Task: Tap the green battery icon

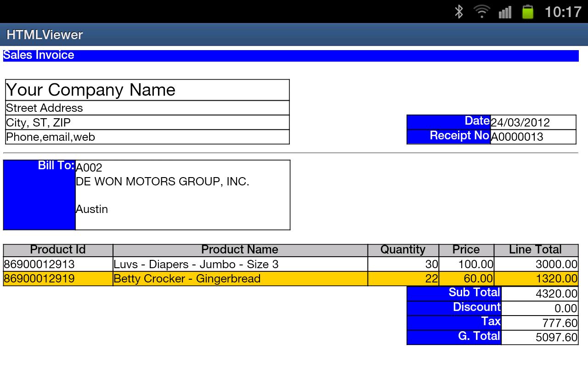Action: coord(528,11)
